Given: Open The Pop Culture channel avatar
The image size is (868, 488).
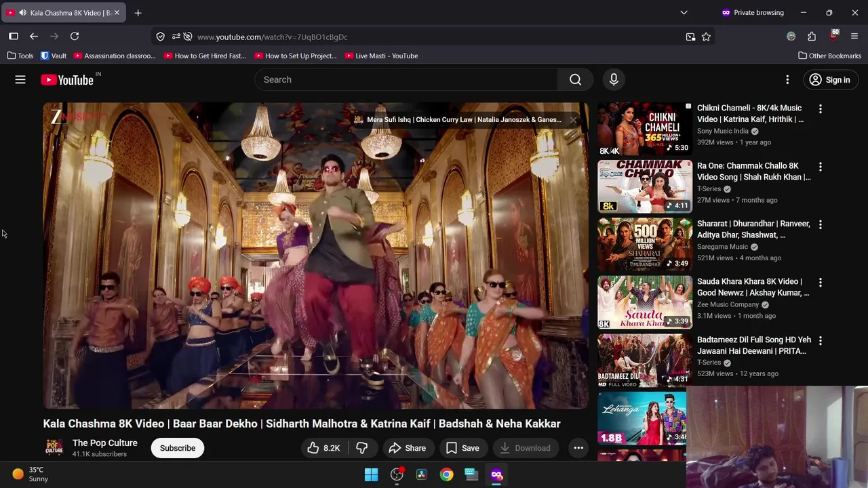Looking at the screenshot, I should coord(54,448).
